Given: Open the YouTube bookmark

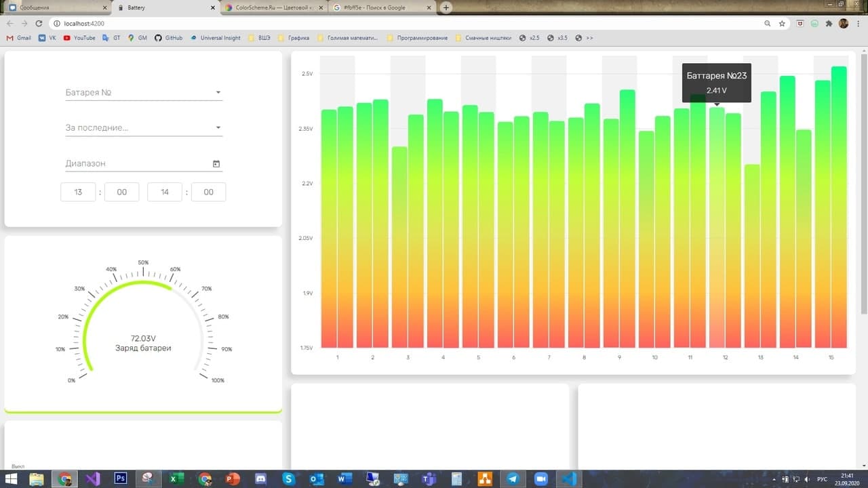Looking at the screenshot, I should point(79,38).
